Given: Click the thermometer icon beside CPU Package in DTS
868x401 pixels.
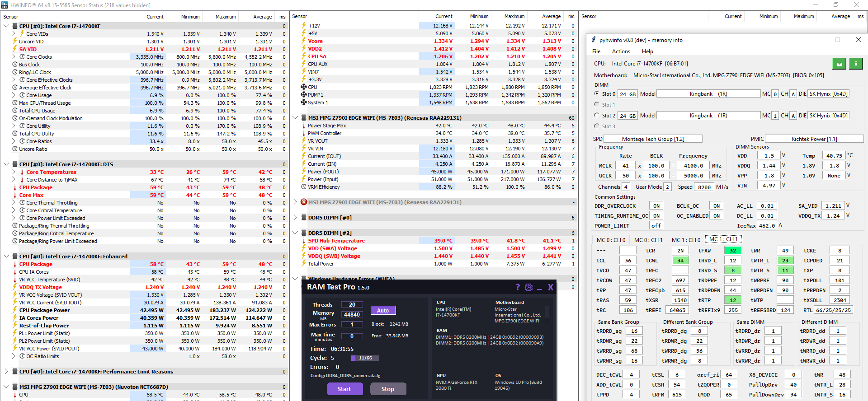Looking at the screenshot, I should point(15,187).
